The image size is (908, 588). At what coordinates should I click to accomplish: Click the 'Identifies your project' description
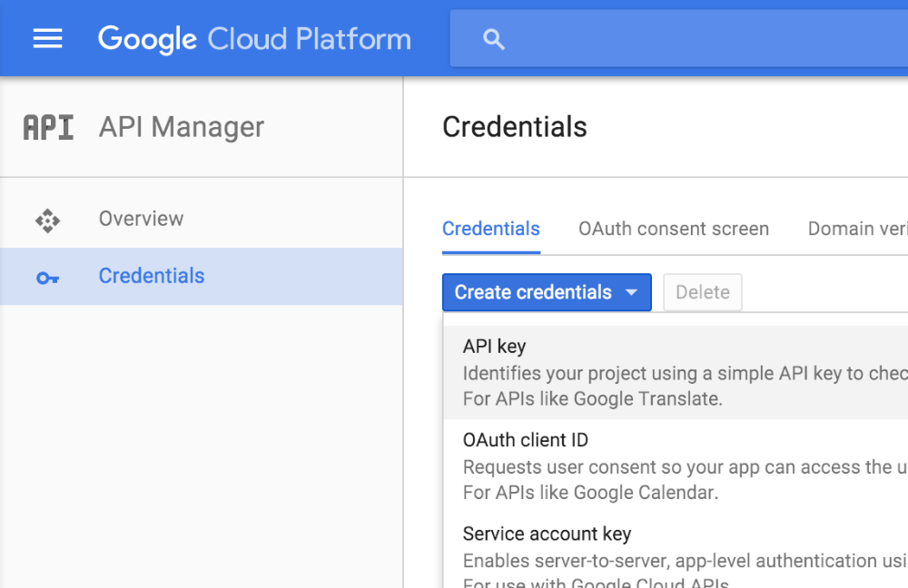click(x=685, y=373)
